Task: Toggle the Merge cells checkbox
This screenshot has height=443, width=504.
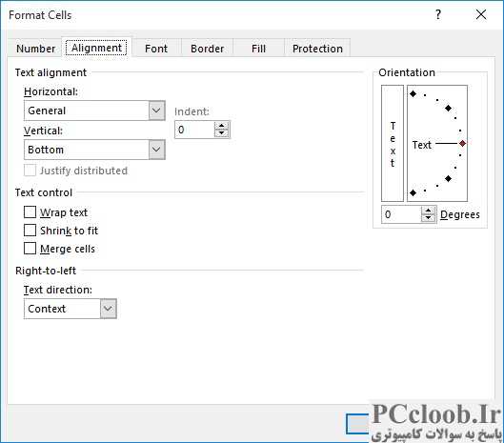Action: click(x=30, y=249)
